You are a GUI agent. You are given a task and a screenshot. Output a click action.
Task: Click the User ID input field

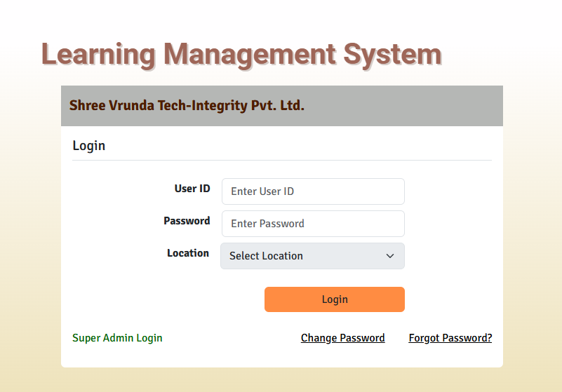313,191
